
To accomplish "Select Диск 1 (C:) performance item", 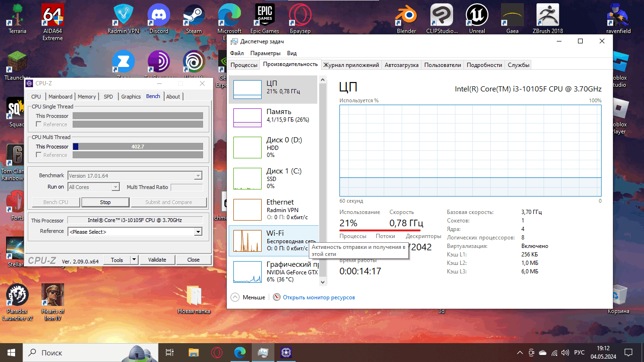I will (273, 178).
